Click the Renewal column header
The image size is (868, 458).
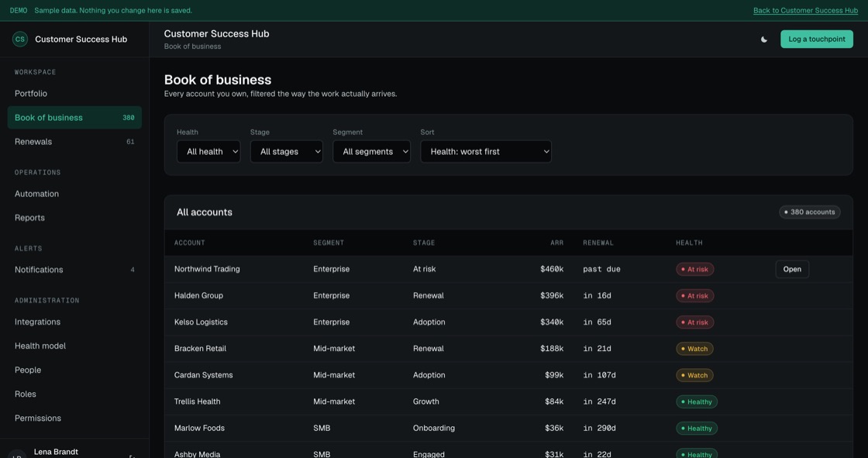pos(598,243)
